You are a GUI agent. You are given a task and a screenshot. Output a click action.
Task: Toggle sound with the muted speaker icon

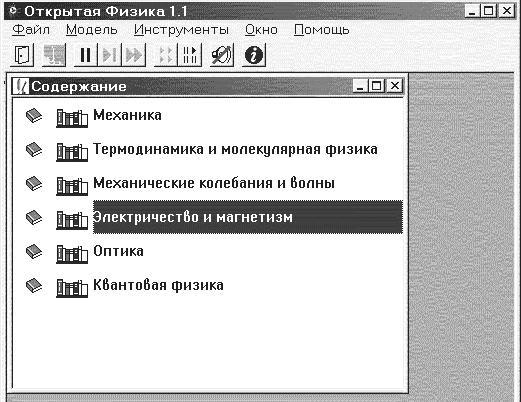[222, 55]
